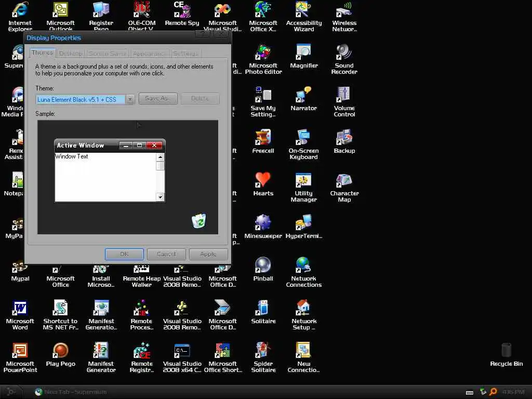
Task: Confirm with the OK button
Action: click(x=124, y=254)
